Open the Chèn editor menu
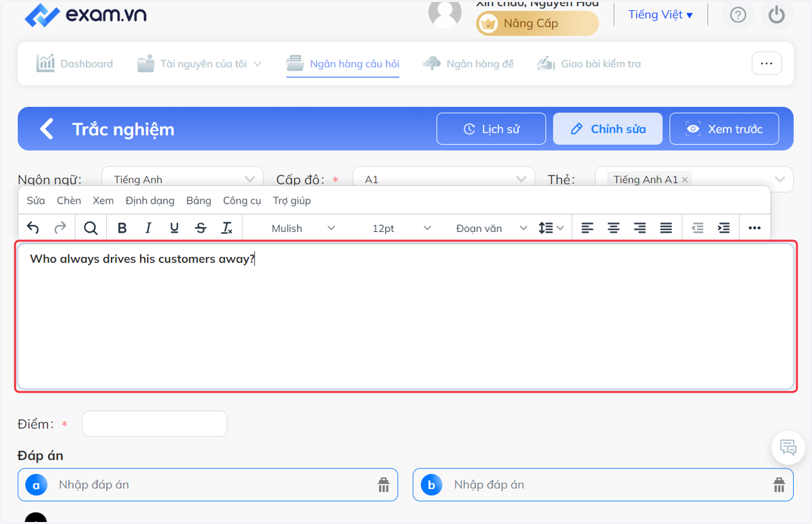Screen dimensions: 812x524 tap(69, 200)
